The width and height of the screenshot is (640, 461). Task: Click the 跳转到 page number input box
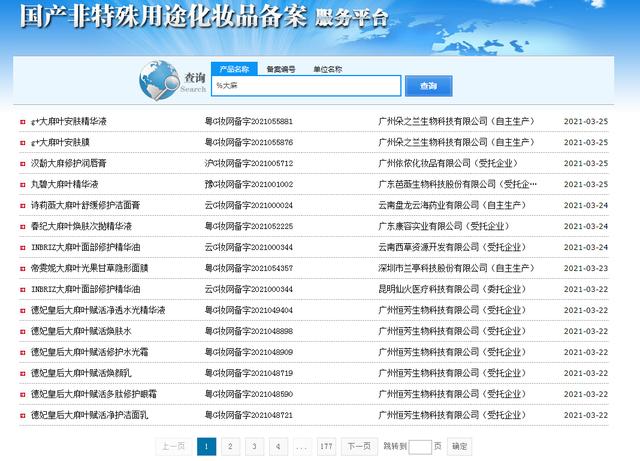point(420,447)
